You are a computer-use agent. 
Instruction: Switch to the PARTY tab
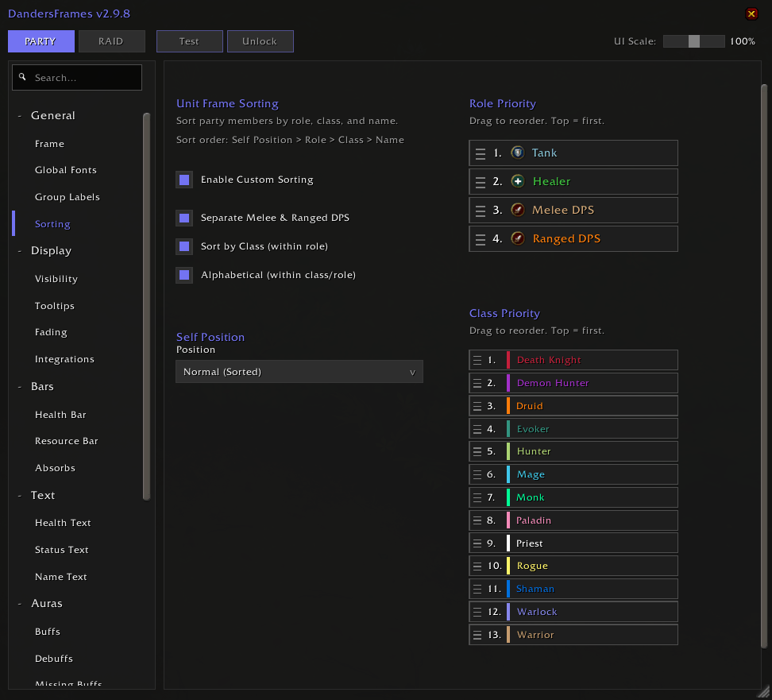(x=41, y=41)
